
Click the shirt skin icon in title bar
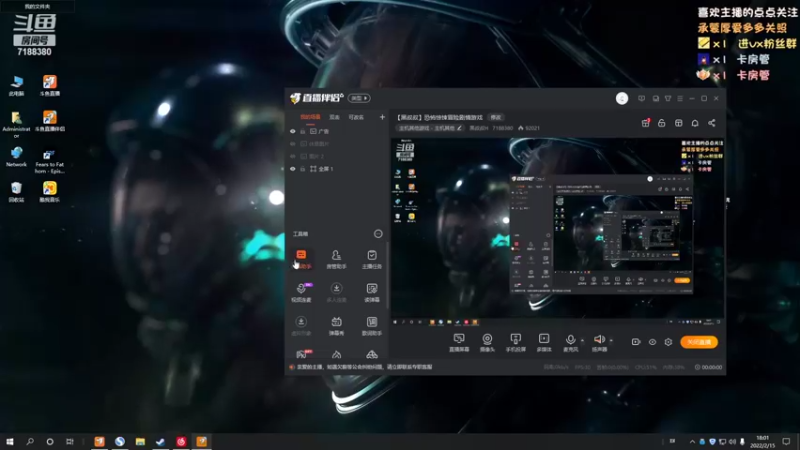point(668,98)
